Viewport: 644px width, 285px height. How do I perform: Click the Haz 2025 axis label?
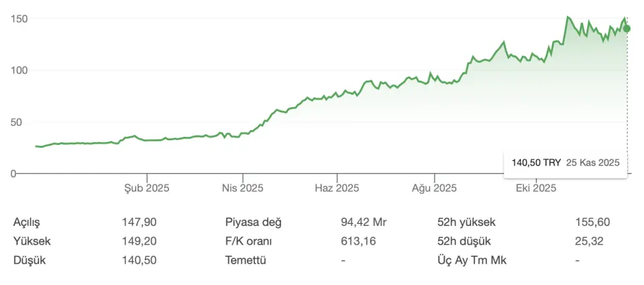pyautogui.click(x=337, y=188)
